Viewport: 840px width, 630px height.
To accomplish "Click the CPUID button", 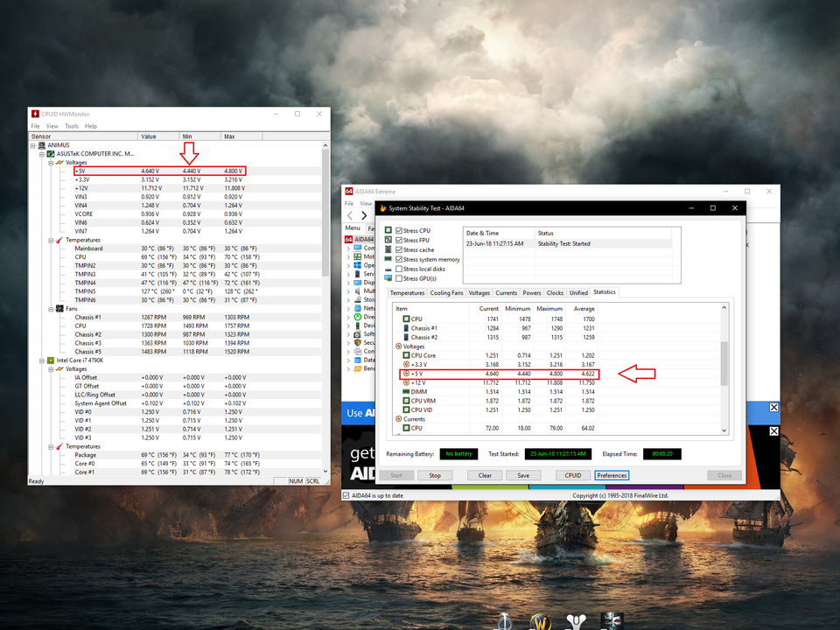I will (572, 475).
